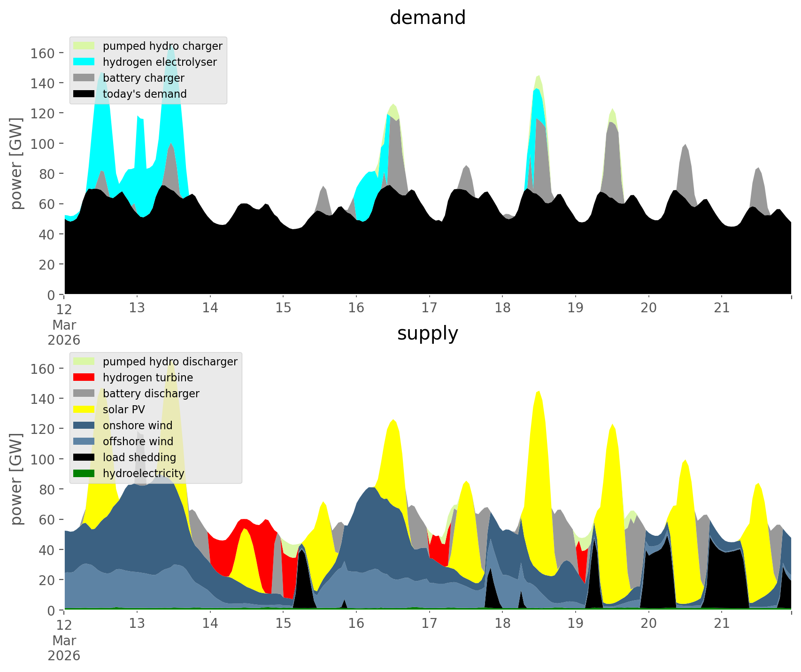Click the dark blue onshore wind swatch
The image size is (801, 672).
84,425
